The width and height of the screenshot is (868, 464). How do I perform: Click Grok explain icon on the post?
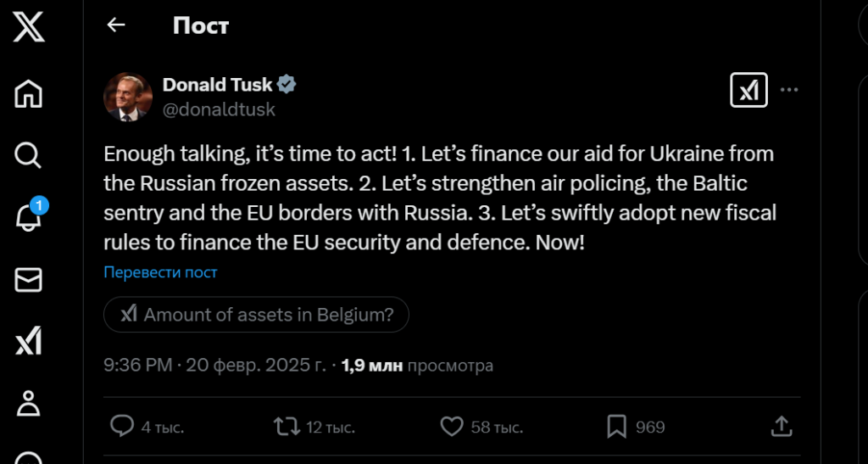(x=748, y=89)
